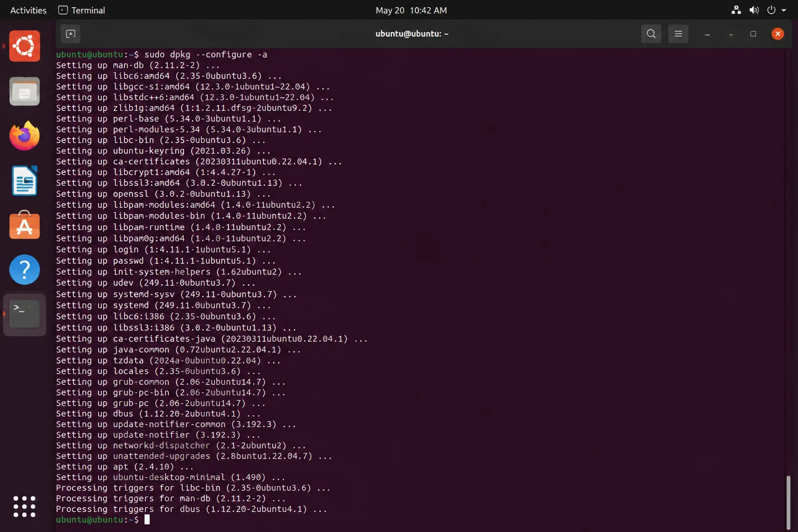This screenshot has height=532, width=798.
Task: Click the network status icon
Action: 736,10
